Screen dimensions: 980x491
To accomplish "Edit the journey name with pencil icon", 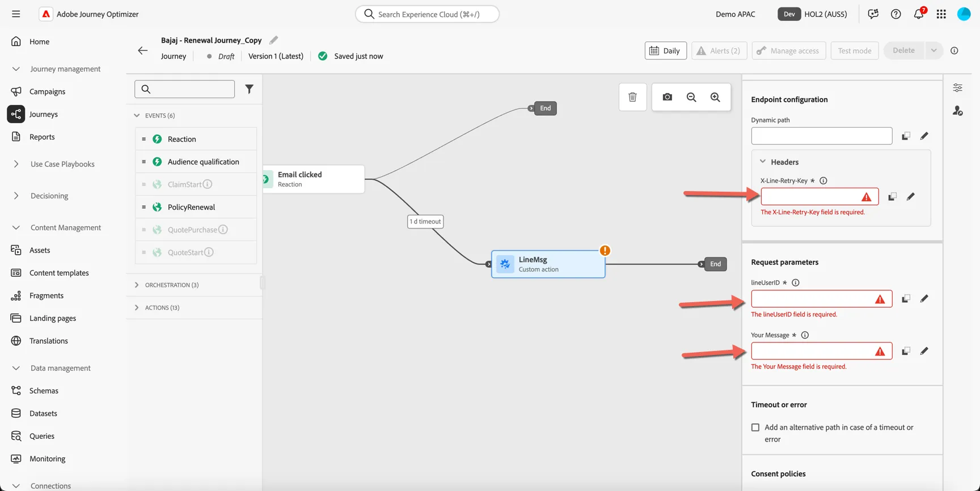I will (274, 40).
